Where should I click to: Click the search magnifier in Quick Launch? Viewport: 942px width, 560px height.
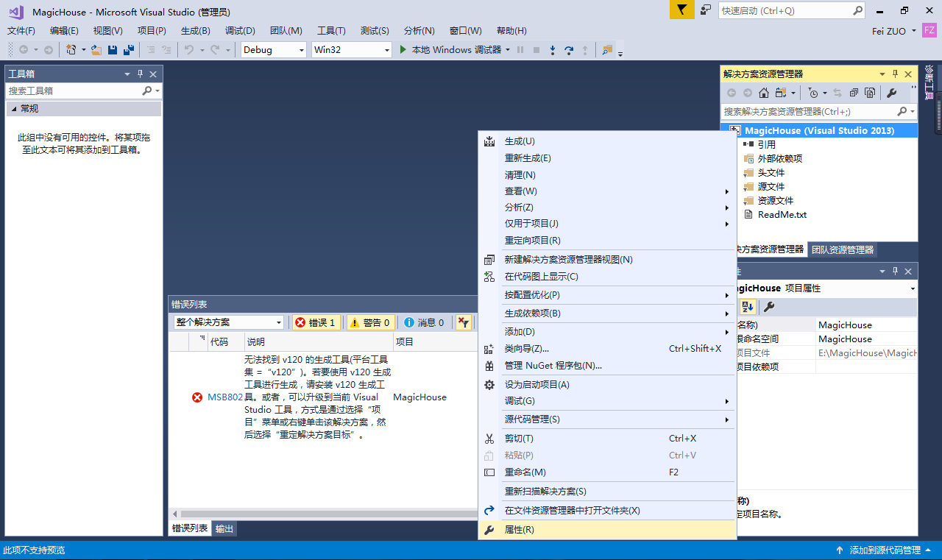pos(858,10)
